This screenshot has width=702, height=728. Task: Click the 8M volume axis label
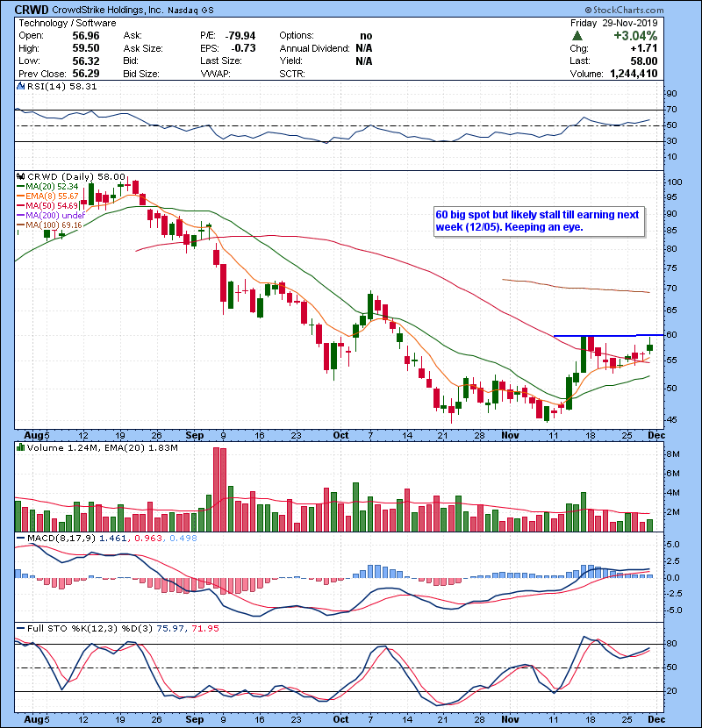(x=673, y=453)
